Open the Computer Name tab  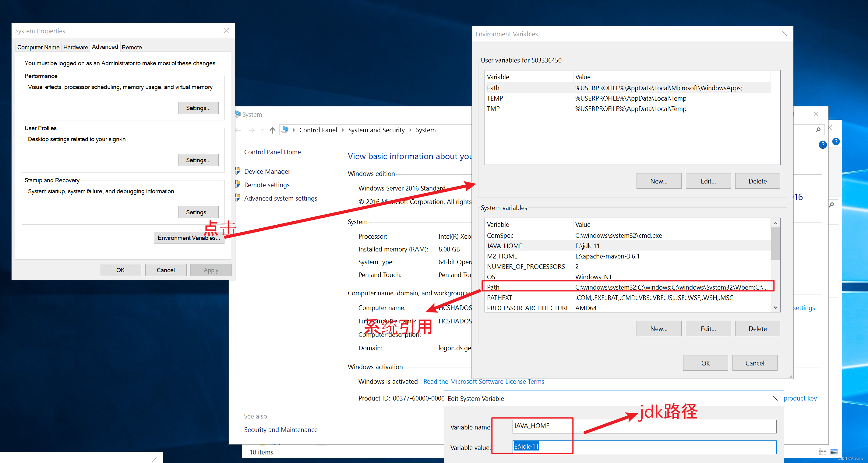pyautogui.click(x=38, y=47)
